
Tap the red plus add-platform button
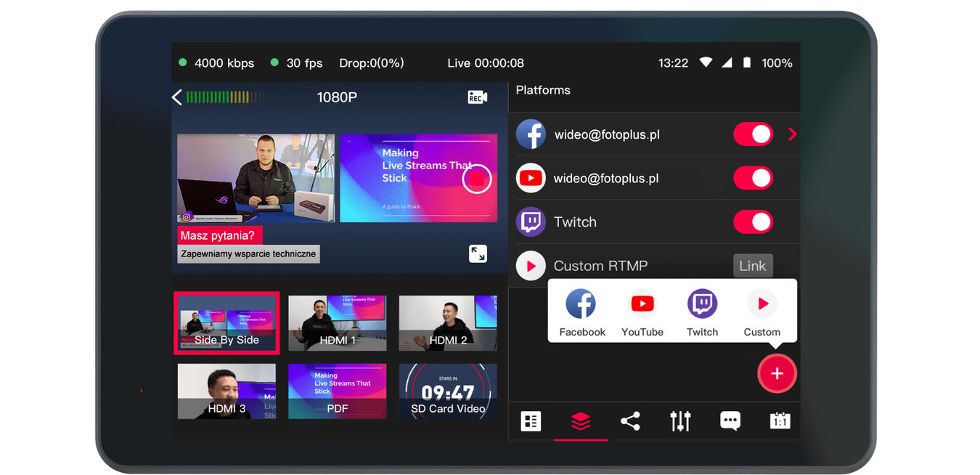[777, 374]
